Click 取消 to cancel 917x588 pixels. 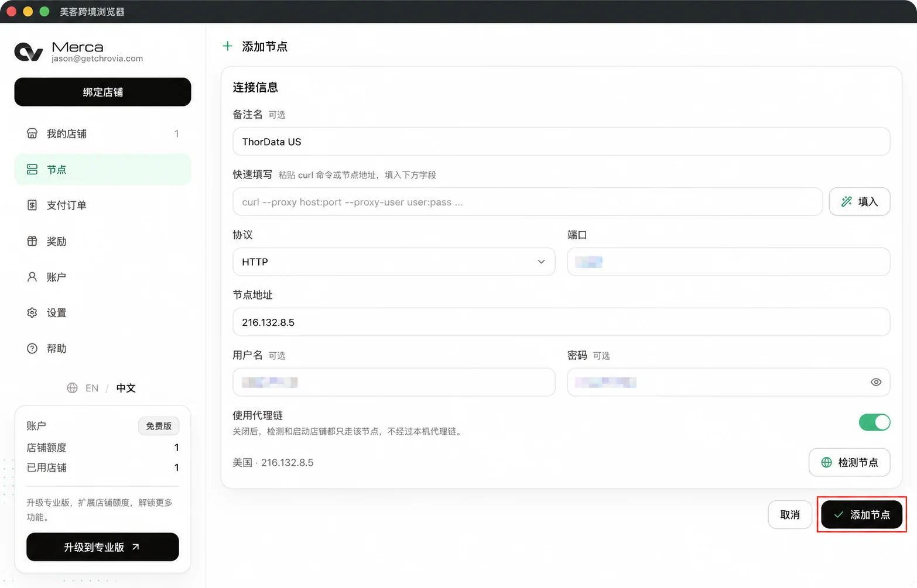click(x=790, y=515)
